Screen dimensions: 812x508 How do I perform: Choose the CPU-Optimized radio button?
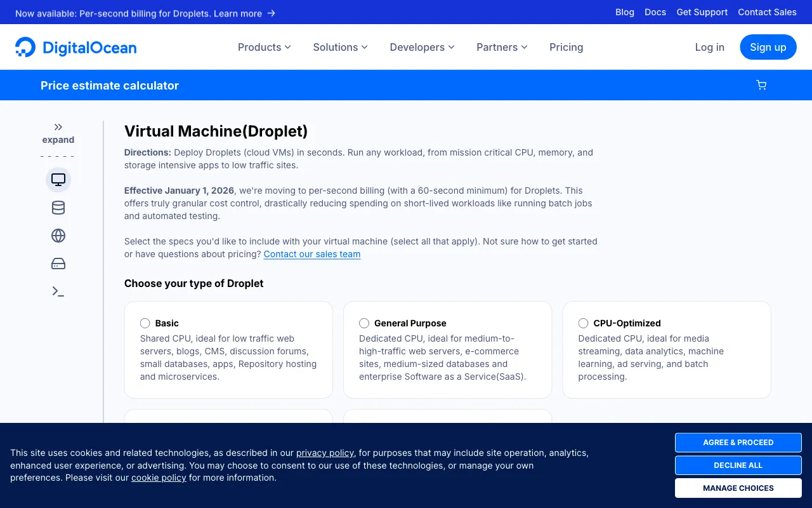click(584, 323)
